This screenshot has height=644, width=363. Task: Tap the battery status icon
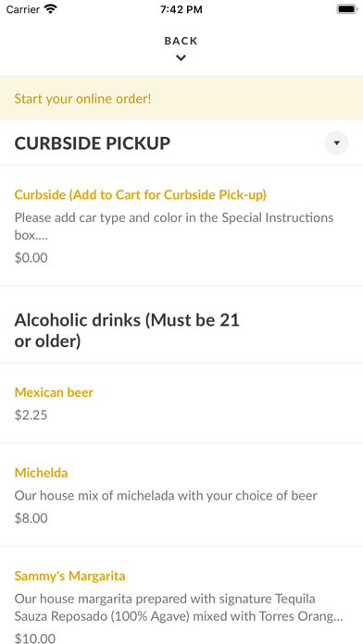347,9
